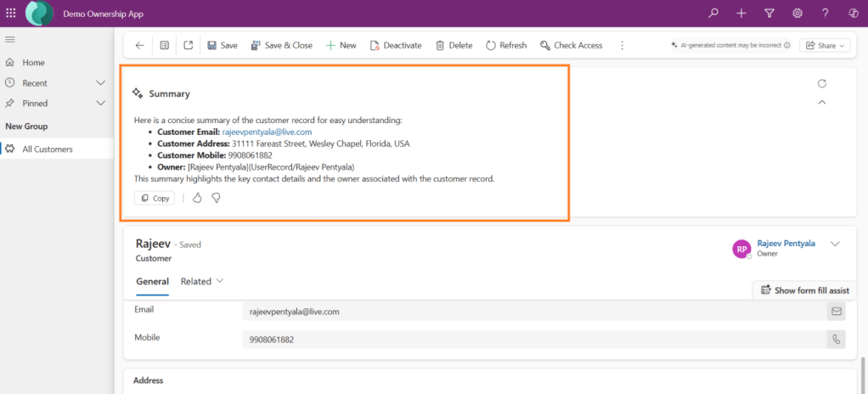Click the thumbs down feedback icon
868x394 pixels.
(x=216, y=198)
